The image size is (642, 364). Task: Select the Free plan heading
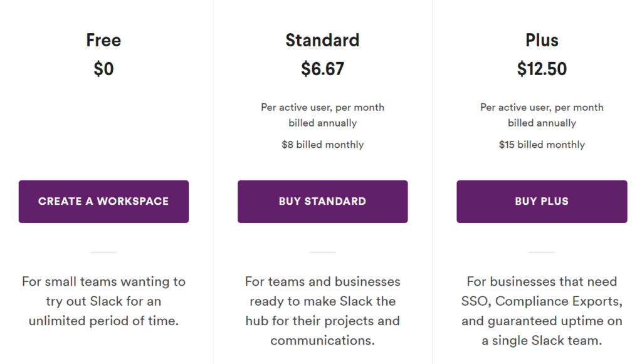103,40
